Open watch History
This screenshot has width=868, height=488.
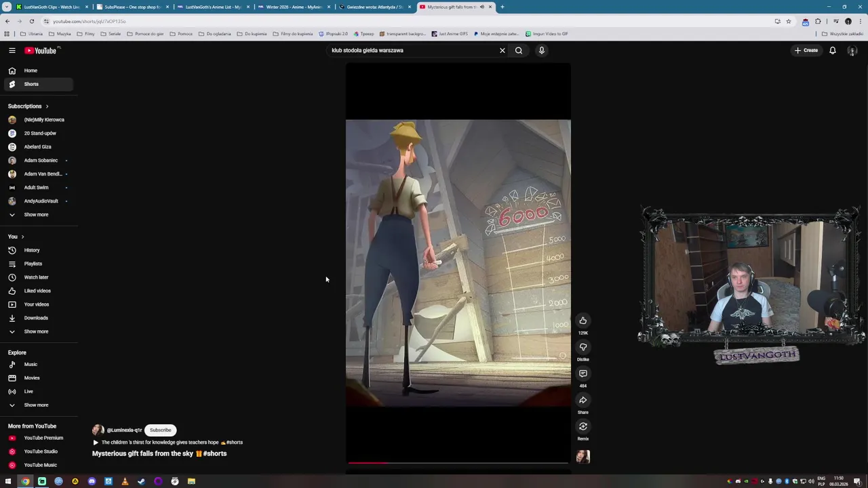click(x=37, y=250)
